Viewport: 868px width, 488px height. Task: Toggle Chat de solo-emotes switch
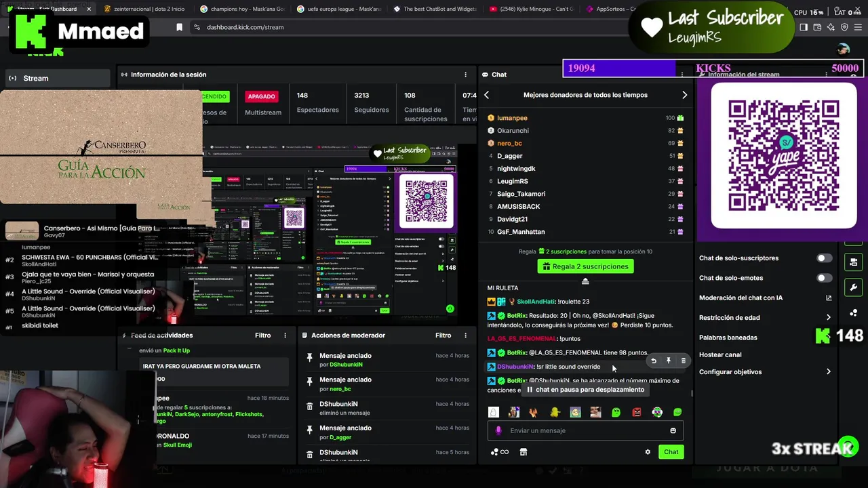(824, 278)
